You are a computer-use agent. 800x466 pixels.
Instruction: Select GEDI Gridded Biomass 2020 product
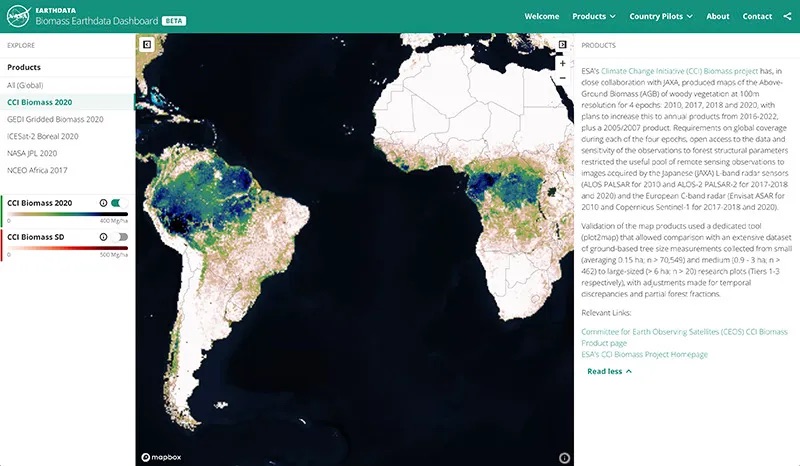tap(56, 119)
